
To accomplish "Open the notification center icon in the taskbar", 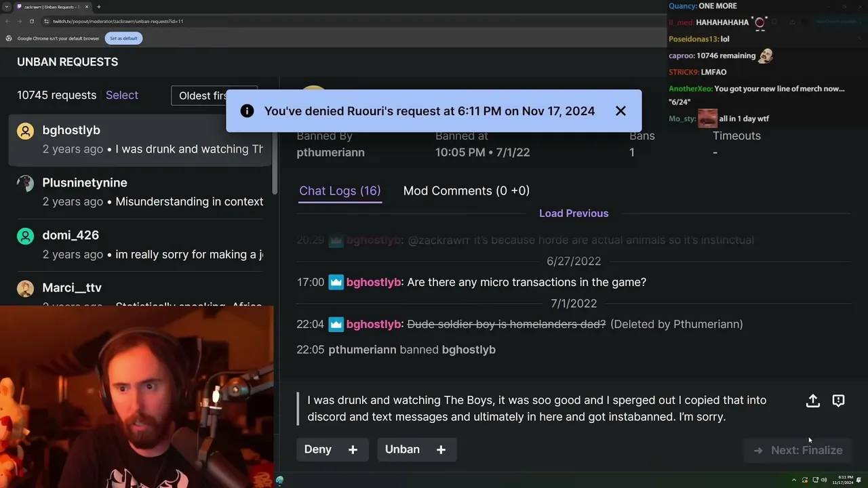I will [x=859, y=480].
